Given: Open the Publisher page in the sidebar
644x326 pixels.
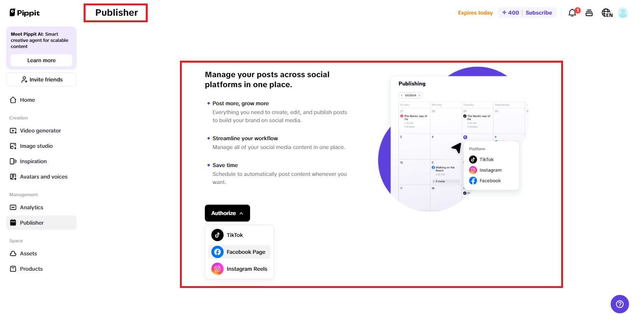Looking at the screenshot, I should [32, 223].
